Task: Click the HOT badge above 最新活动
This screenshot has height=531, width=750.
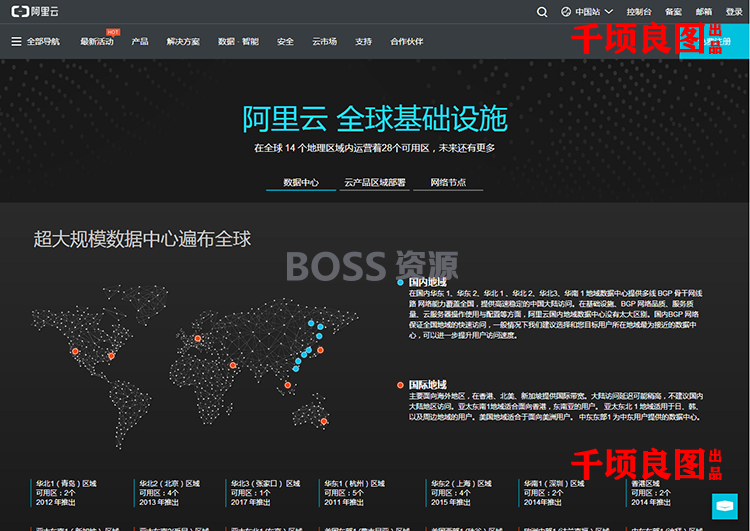Action: pyautogui.click(x=113, y=32)
